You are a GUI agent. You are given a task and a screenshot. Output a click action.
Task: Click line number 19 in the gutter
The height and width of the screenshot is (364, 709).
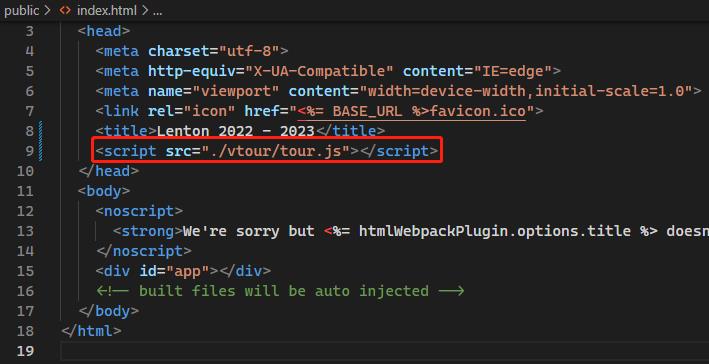point(25,350)
